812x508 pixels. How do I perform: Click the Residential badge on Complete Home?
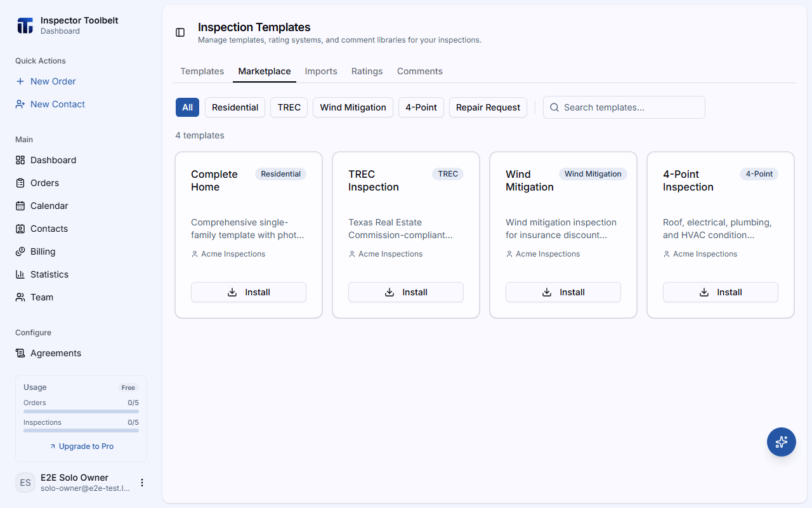pyautogui.click(x=280, y=174)
